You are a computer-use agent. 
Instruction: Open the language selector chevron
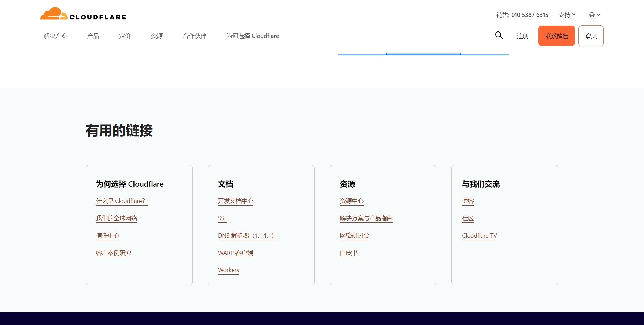point(599,15)
